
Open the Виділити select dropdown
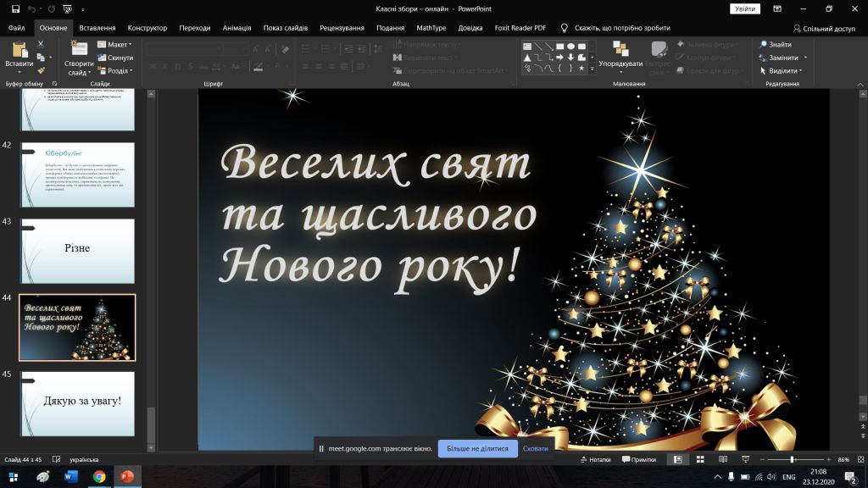click(781, 71)
